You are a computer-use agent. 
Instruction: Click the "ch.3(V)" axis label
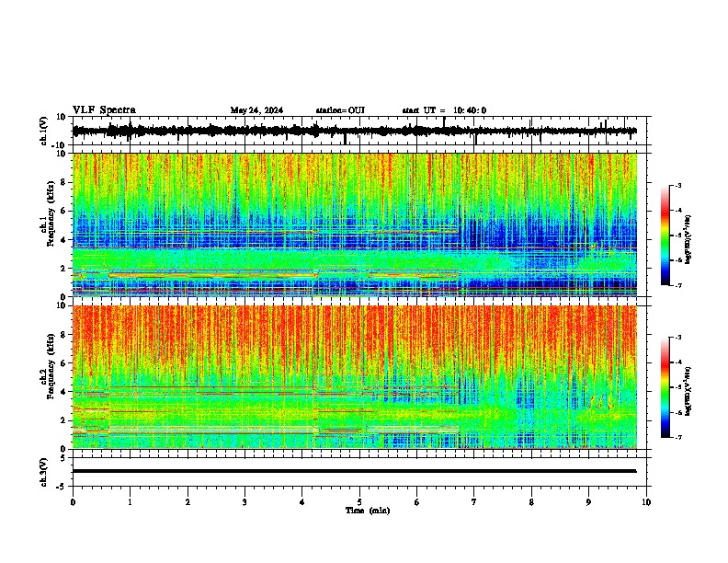coord(44,472)
